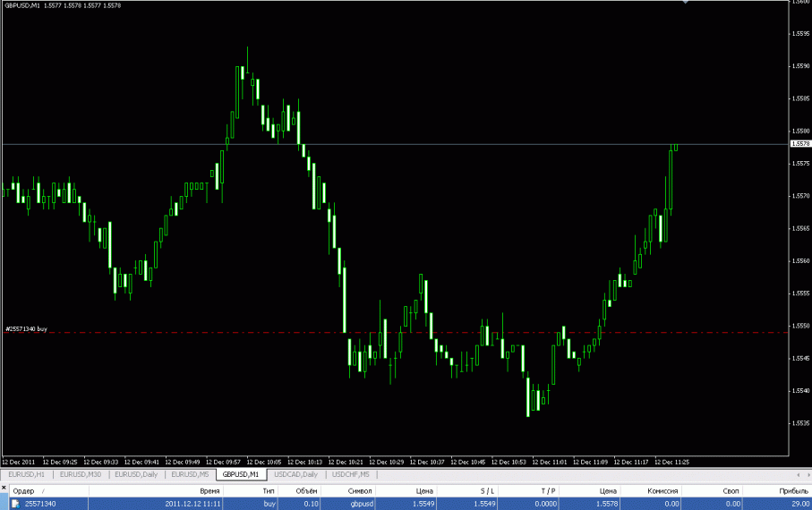This screenshot has width=812, height=510.
Task: Click the #25571340 buy order line label
Action: pos(26,329)
